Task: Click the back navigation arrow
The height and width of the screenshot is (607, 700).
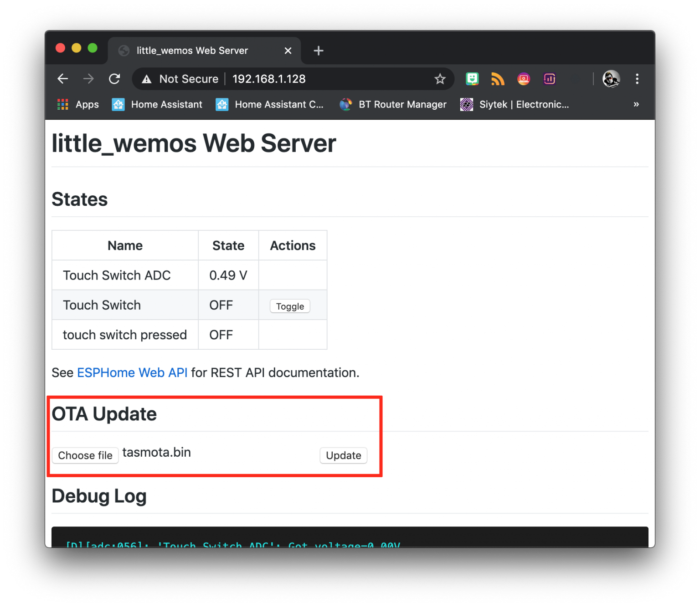Action: tap(62, 78)
